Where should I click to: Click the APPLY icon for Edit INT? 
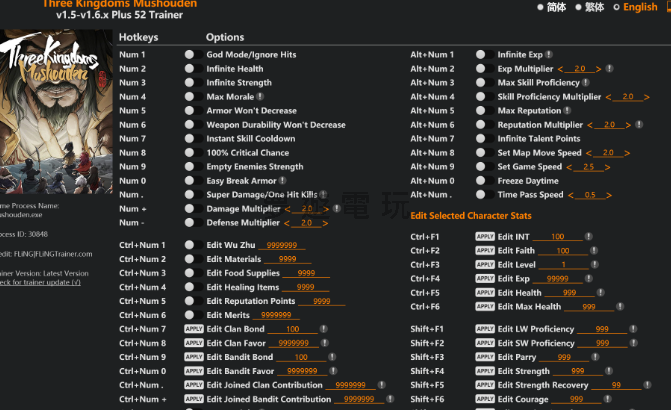tap(485, 236)
